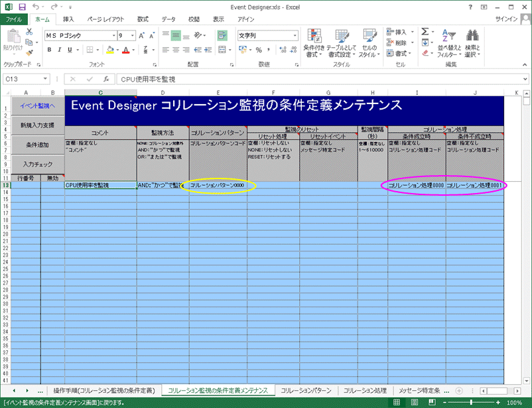Click the comma style icon

click(269, 50)
